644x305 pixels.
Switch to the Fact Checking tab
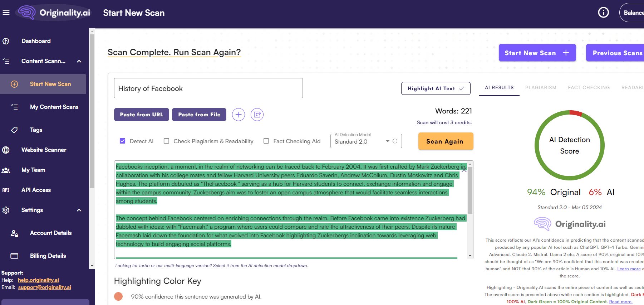pyautogui.click(x=589, y=88)
